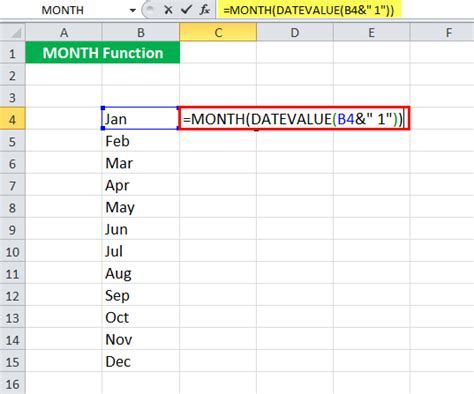Select row 2 header
Image resolution: width=474 pixels, height=394 pixels.
click(x=13, y=75)
